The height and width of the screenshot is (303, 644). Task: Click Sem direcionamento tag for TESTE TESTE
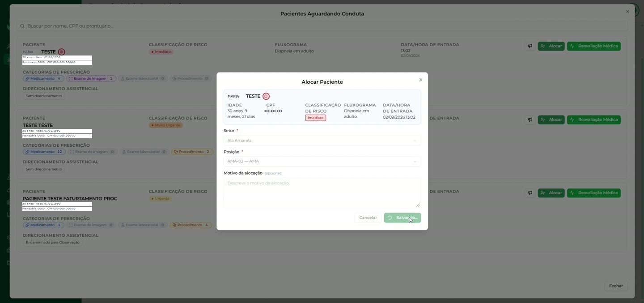pyautogui.click(x=44, y=170)
